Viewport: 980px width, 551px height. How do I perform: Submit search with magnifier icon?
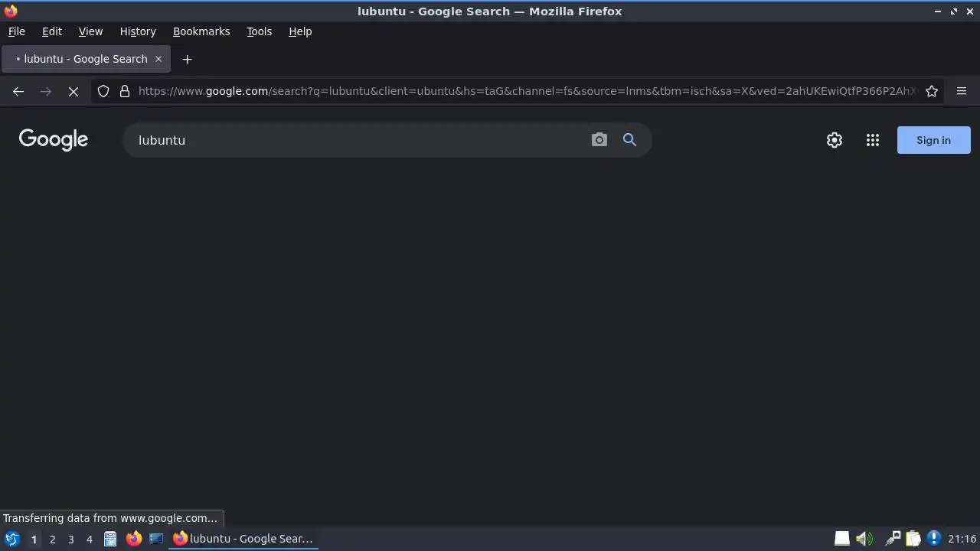629,140
